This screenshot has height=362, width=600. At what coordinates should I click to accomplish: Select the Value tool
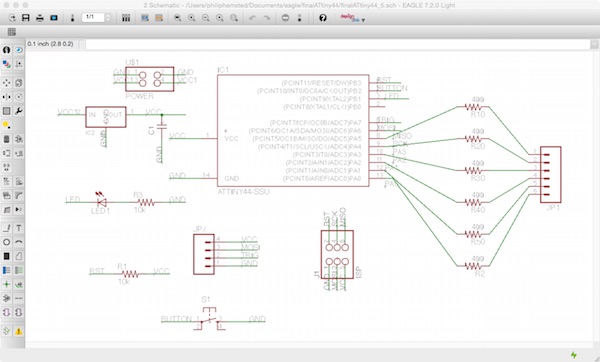19,181
